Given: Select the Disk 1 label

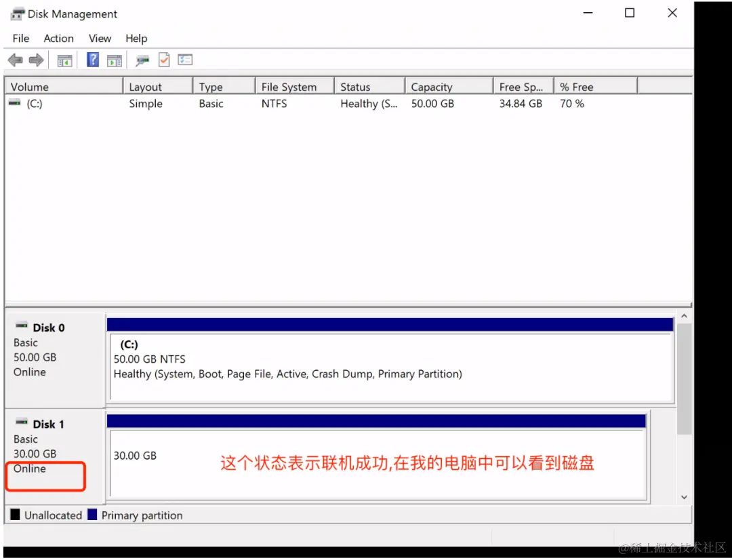Looking at the screenshot, I should point(48,424).
